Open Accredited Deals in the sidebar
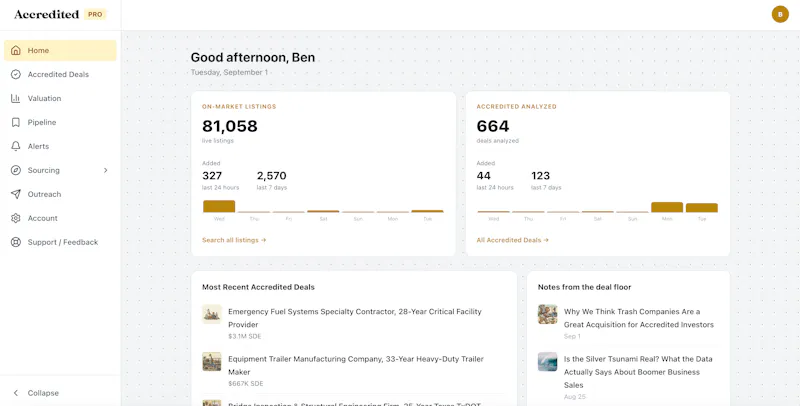The height and width of the screenshot is (406, 800). pyautogui.click(x=60, y=74)
